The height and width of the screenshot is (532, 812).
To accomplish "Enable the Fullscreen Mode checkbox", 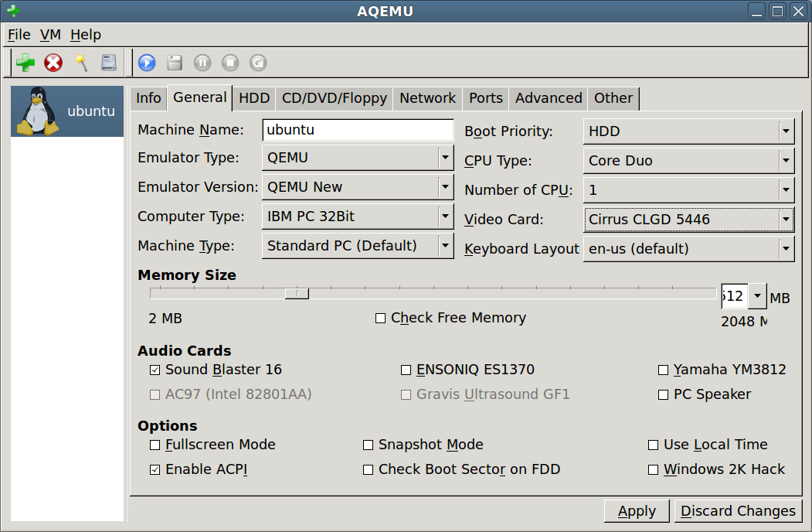I will point(155,445).
